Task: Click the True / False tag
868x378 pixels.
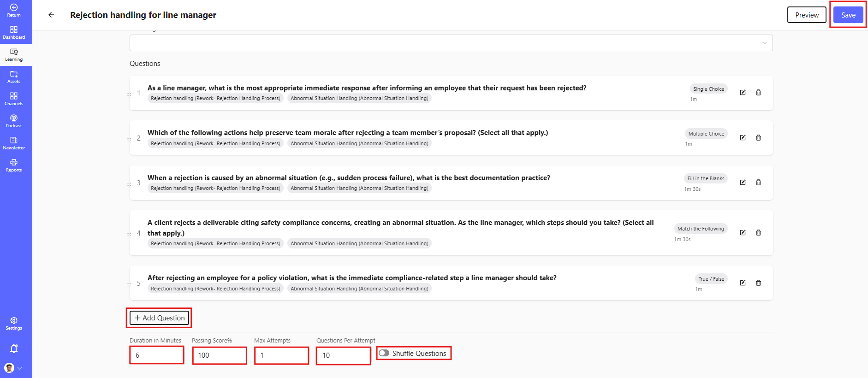Action: pos(711,279)
